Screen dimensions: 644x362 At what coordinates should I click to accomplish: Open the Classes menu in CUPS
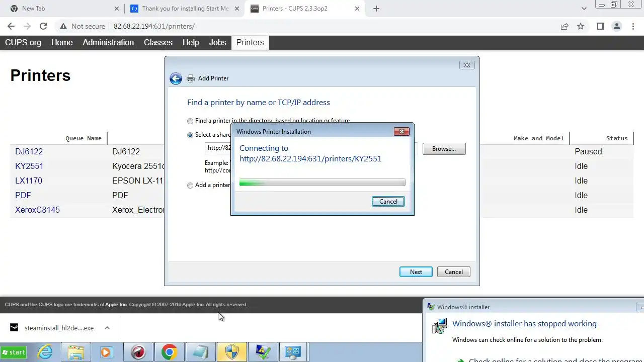tap(158, 43)
